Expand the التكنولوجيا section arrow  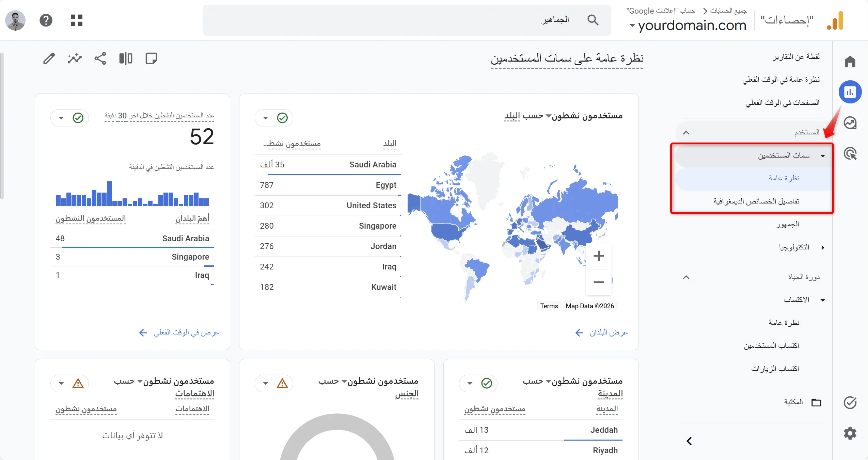coord(823,248)
